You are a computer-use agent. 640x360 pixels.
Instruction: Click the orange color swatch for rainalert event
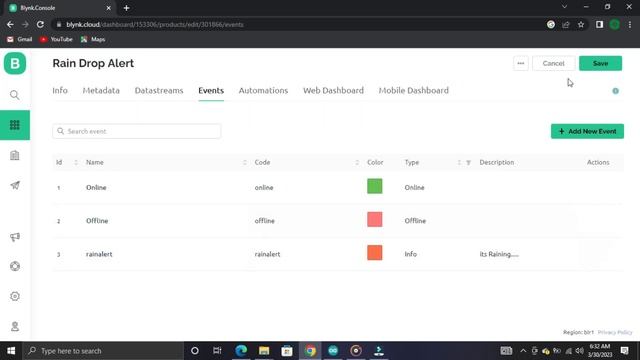(x=375, y=253)
